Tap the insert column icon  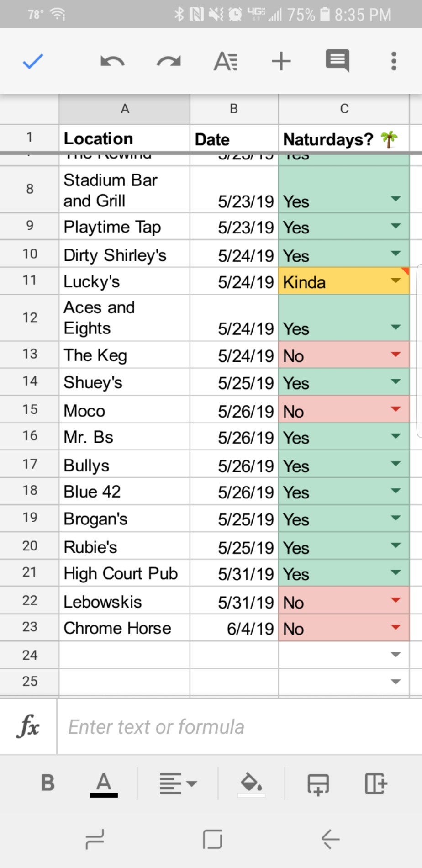[x=375, y=783]
